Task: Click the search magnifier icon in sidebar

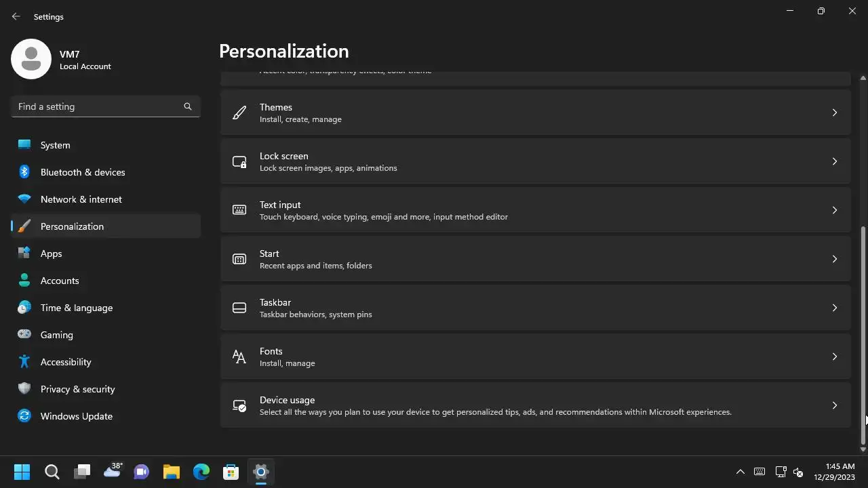Action: [188, 106]
